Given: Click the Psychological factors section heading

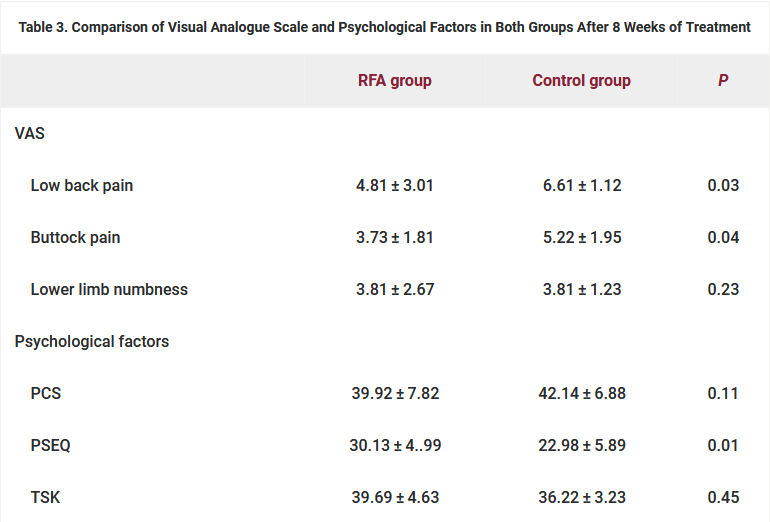Looking at the screenshot, I should click(x=92, y=341).
